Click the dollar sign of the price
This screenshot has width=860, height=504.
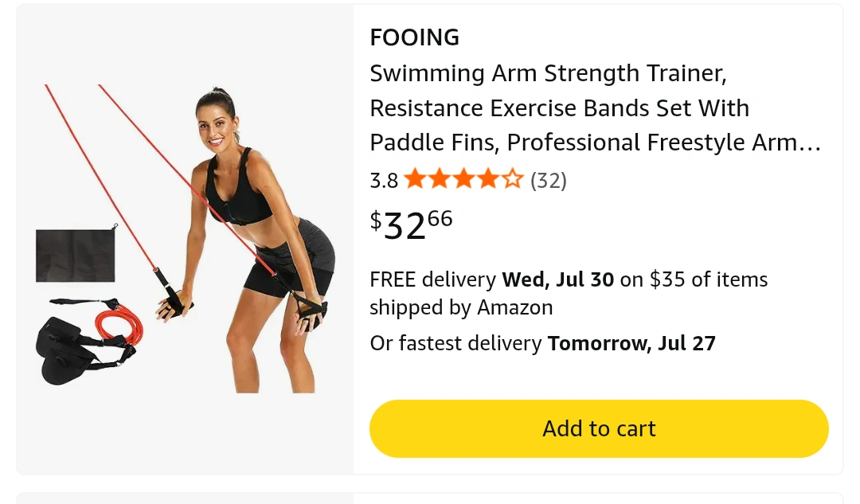pos(376,221)
